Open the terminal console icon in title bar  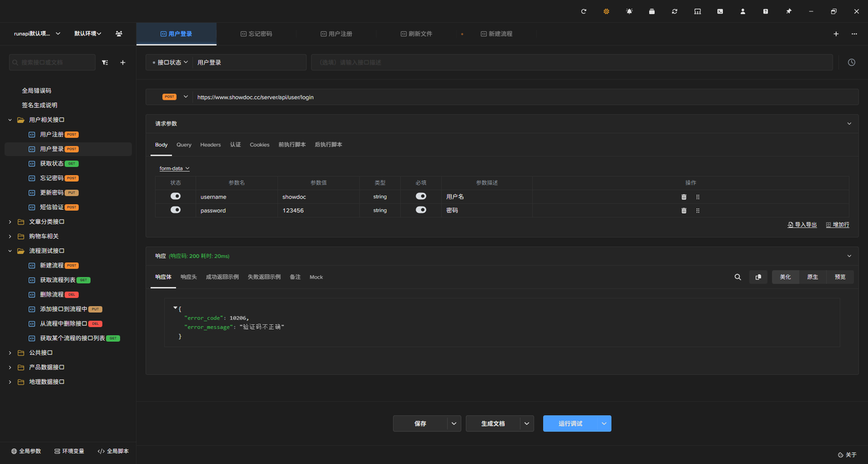click(720, 12)
